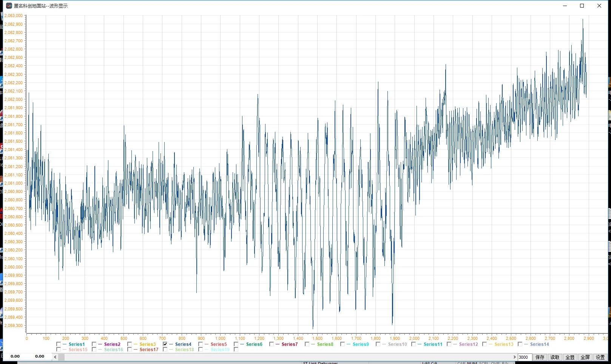Screen dimensions: 611x364
Task: Turn on the Series8 checkbox
Action: click(307, 344)
